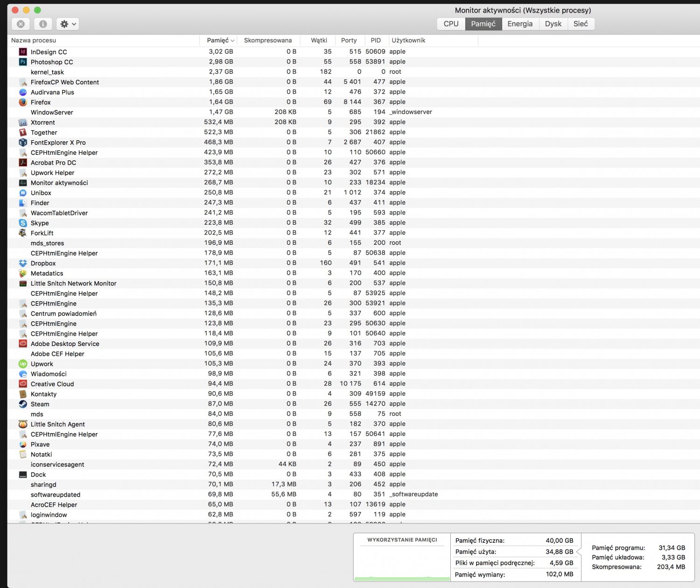Switch to the Pamięć tab
The width and height of the screenshot is (700, 588).
(483, 24)
